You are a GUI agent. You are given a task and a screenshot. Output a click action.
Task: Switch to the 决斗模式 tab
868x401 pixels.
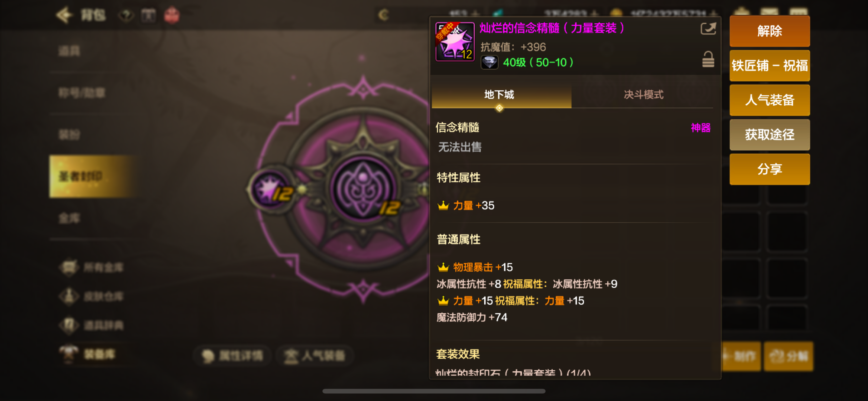coord(643,95)
